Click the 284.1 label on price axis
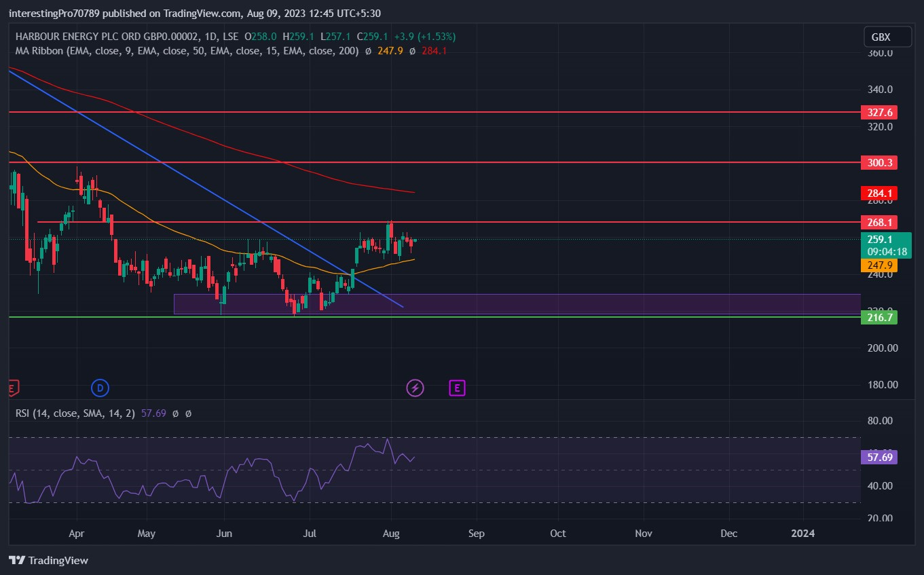 tap(879, 193)
